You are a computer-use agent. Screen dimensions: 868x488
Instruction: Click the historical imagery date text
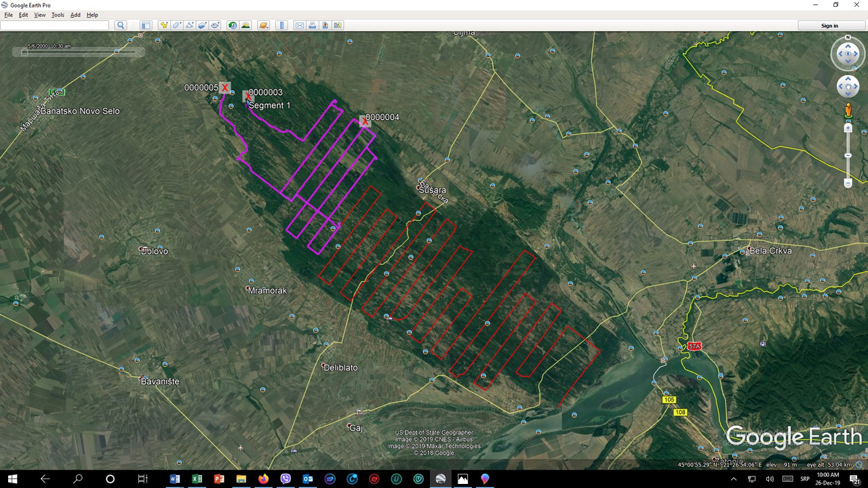click(49, 46)
